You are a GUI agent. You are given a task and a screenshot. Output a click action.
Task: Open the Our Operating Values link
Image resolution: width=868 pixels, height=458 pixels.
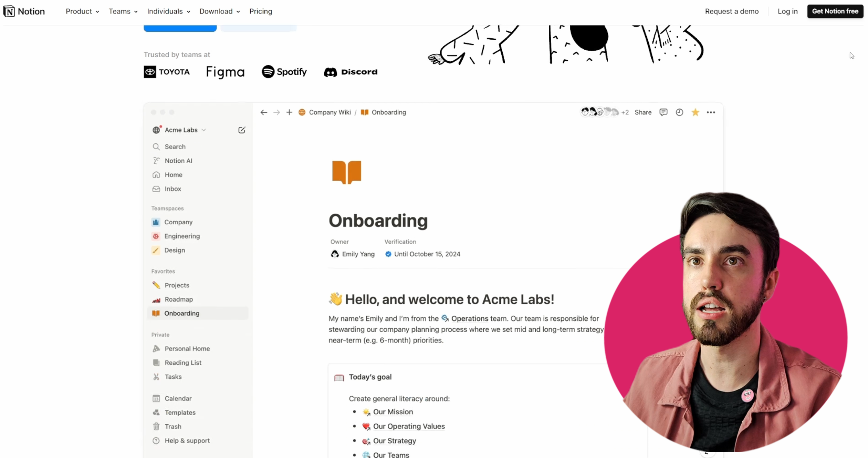(x=409, y=426)
